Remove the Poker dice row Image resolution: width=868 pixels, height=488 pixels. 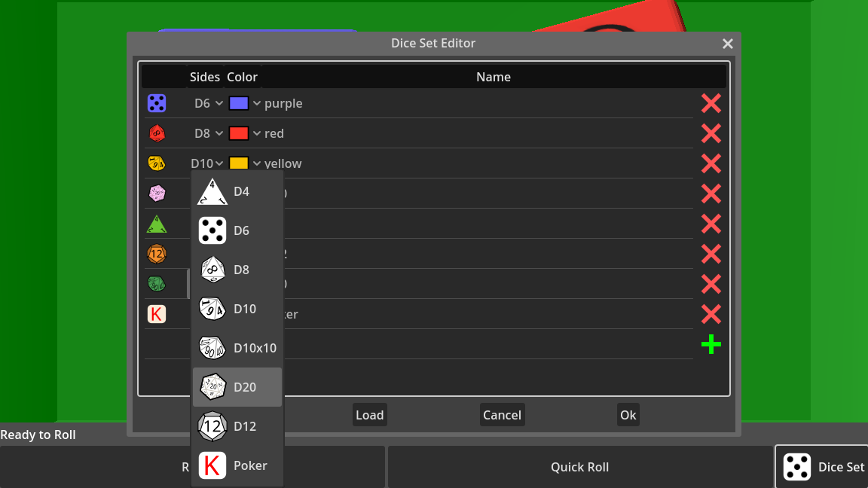tap(711, 314)
